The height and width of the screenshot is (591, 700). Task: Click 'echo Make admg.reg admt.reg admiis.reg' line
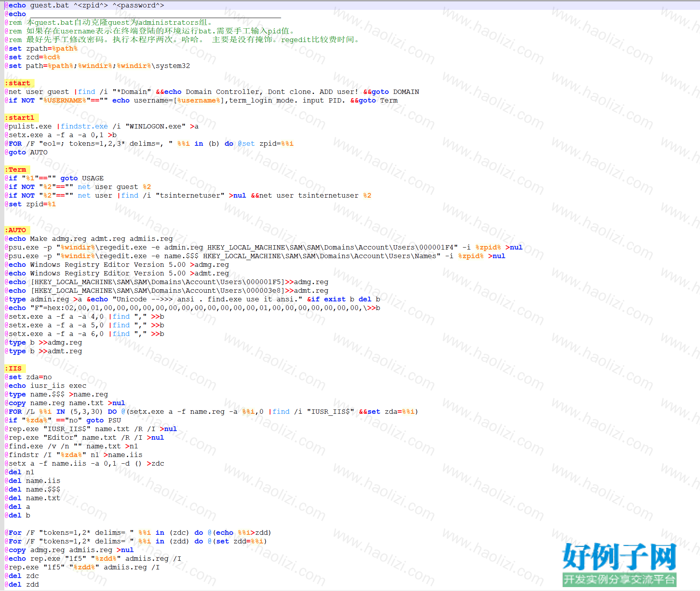(x=89, y=239)
